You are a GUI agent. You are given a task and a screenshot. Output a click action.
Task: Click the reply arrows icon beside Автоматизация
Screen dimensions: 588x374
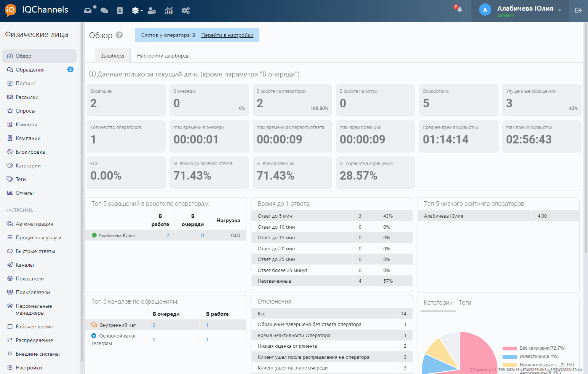pyautogui.click(x=10, y=224)
